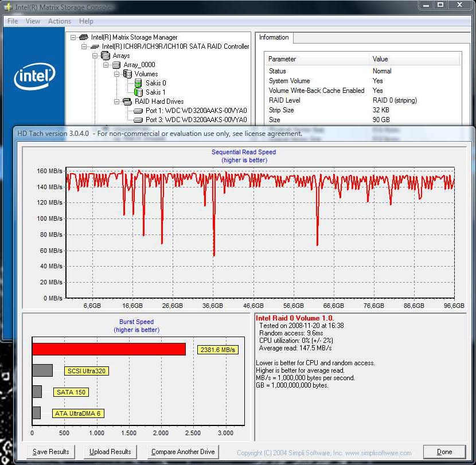Click the gray ATA UltraDMA 6 bar
476x465 pixels.
pos(36,413)
